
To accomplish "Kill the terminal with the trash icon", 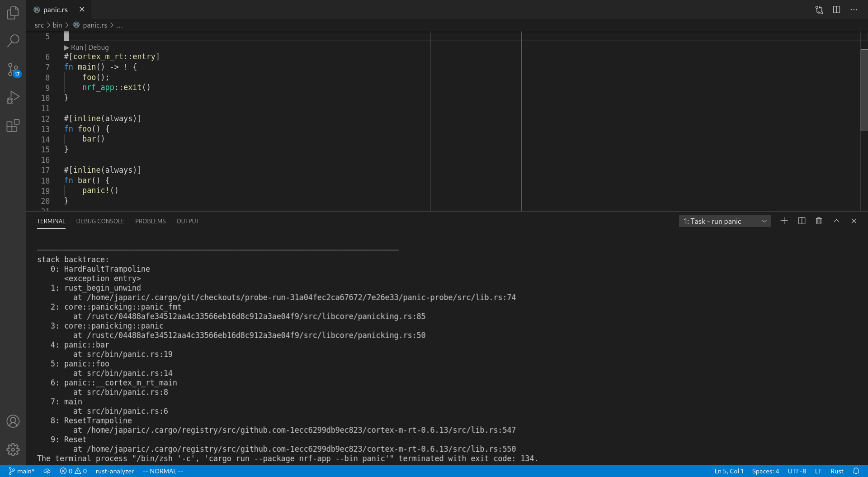I will pos(819,221).
